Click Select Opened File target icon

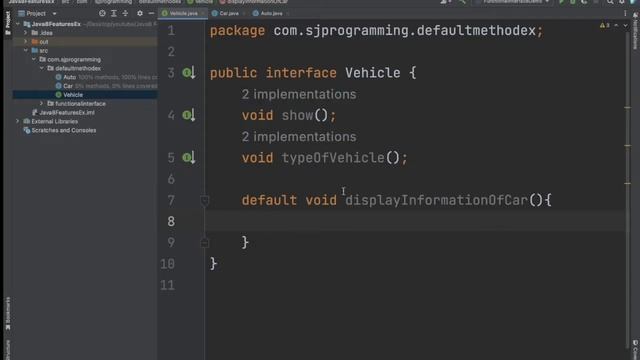pyautogui.click(x=102, y=13)
